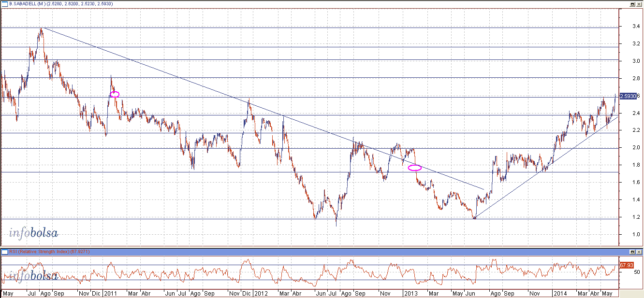This screenshot has width=644, height=298.
Task: Click the 2013 year label on time axis
Action: 411,293
